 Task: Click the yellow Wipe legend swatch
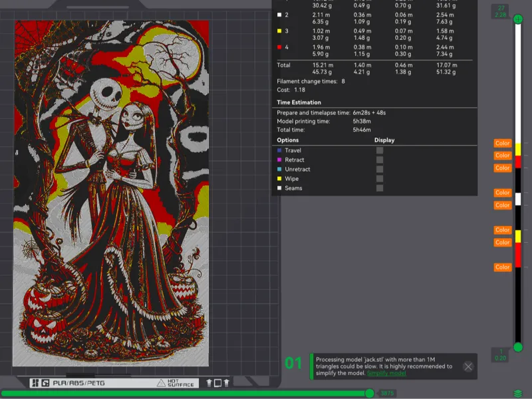click(x=279, y=178)
